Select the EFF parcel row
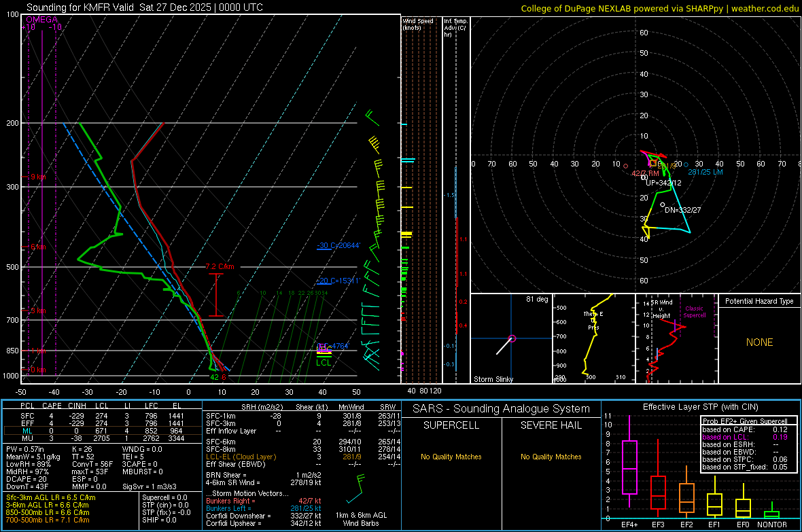The image size is (802, 532). (103, 423)
